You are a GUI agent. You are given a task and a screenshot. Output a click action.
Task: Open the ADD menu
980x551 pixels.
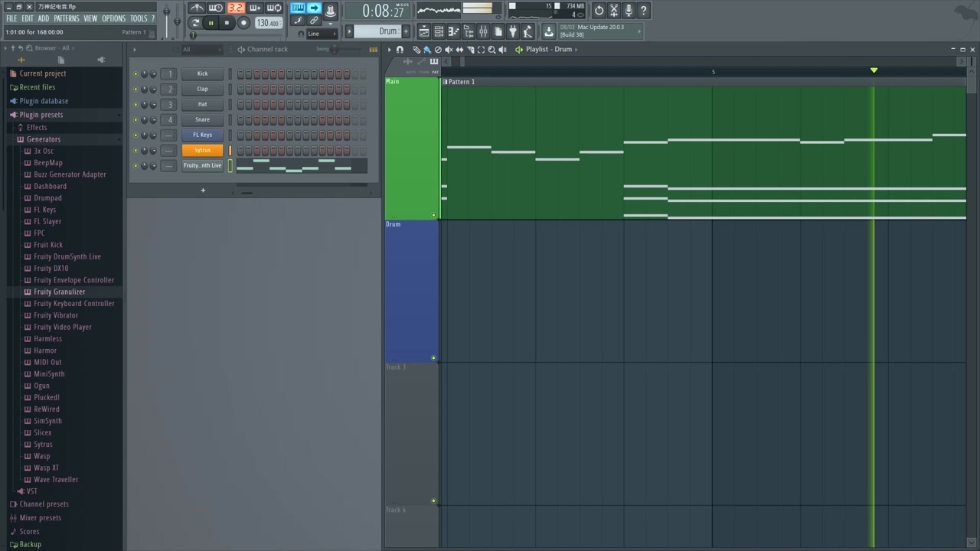(44, 18)
